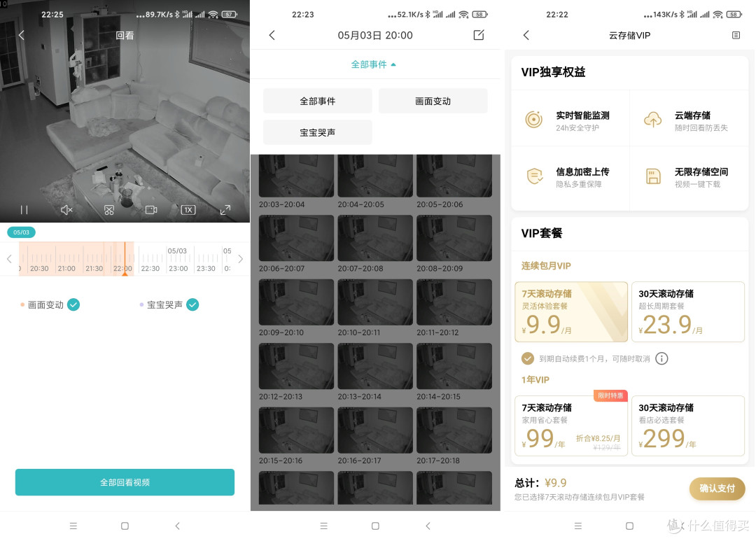Open 全部回看视频 button
This screenshot has height=541, width=756.
(125, 482)
